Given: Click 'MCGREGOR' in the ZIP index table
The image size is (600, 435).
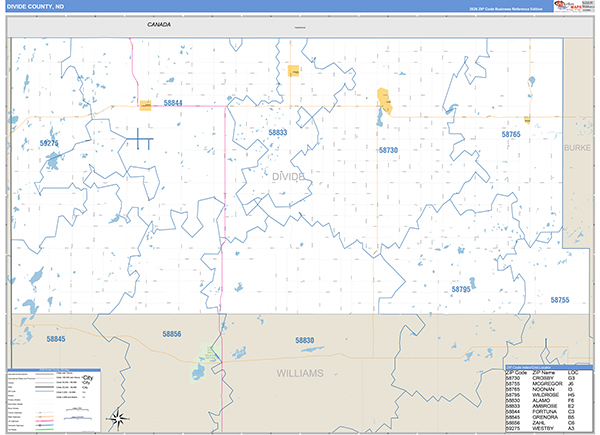Looking at the screenshot, I should [548, 383].
